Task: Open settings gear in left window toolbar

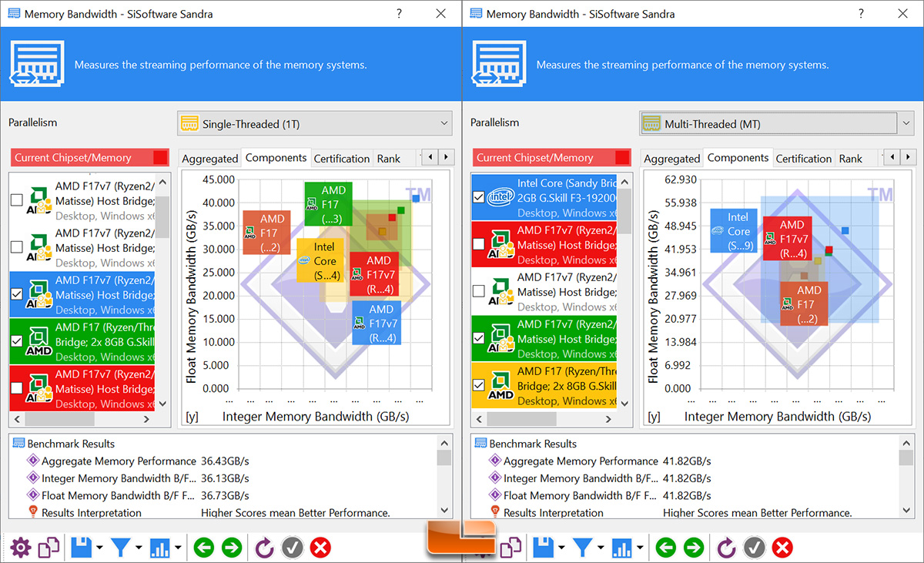Action: (x=21, y=548)
